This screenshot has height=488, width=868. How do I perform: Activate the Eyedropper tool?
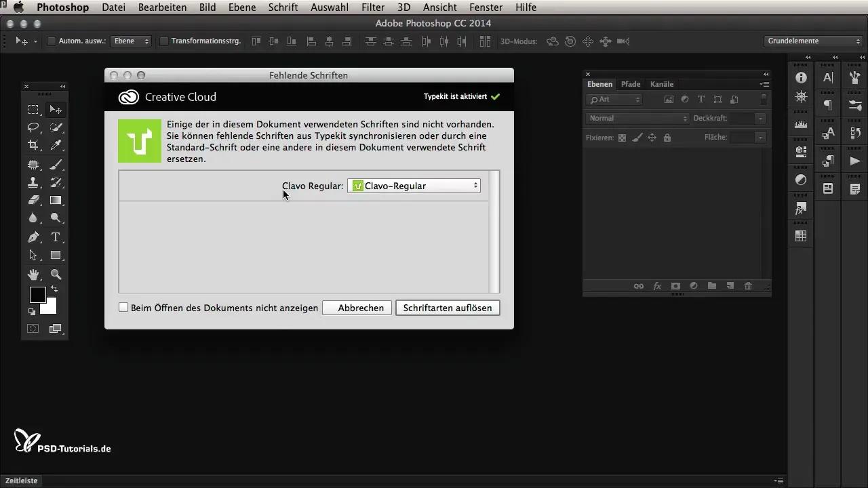[x=56, y=145]
